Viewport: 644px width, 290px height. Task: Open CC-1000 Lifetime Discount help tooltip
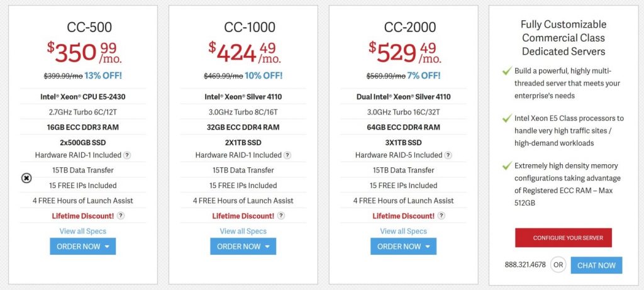(x=280, y=216)
